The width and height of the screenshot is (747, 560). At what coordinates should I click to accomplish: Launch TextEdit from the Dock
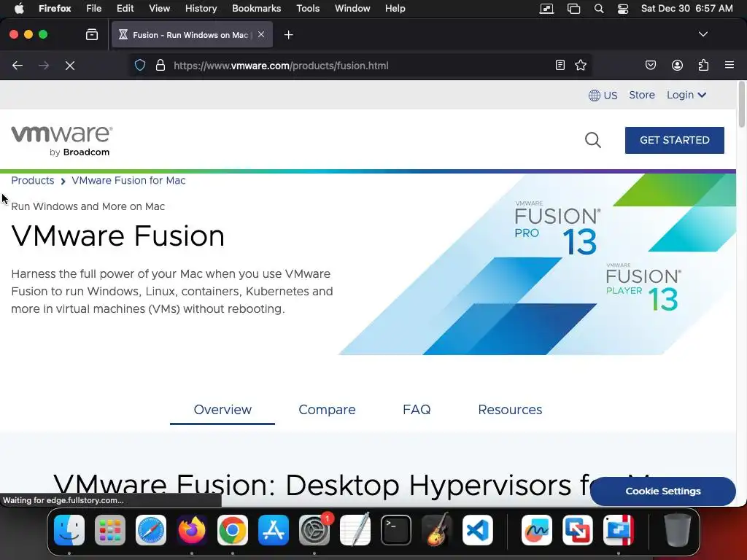(355, 530)
